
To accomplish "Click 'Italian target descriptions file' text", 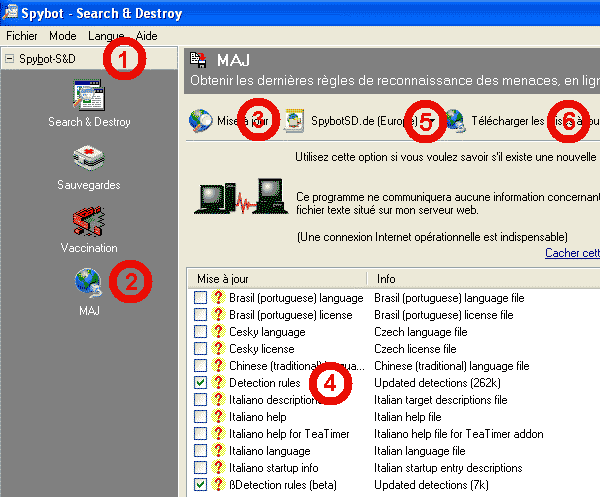I will click(441, 400).
